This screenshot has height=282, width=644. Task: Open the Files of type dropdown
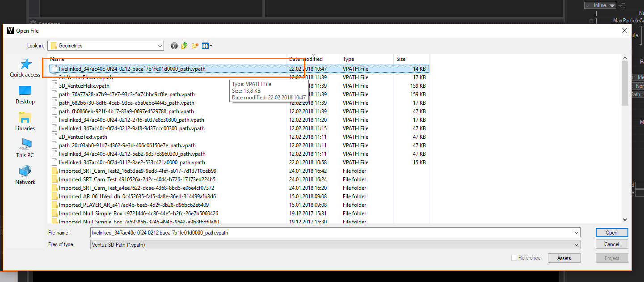[x=577, y=245]
